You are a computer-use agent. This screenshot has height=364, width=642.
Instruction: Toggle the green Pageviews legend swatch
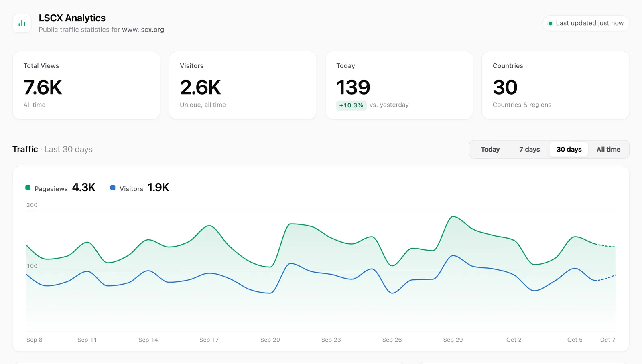[28, 188]
